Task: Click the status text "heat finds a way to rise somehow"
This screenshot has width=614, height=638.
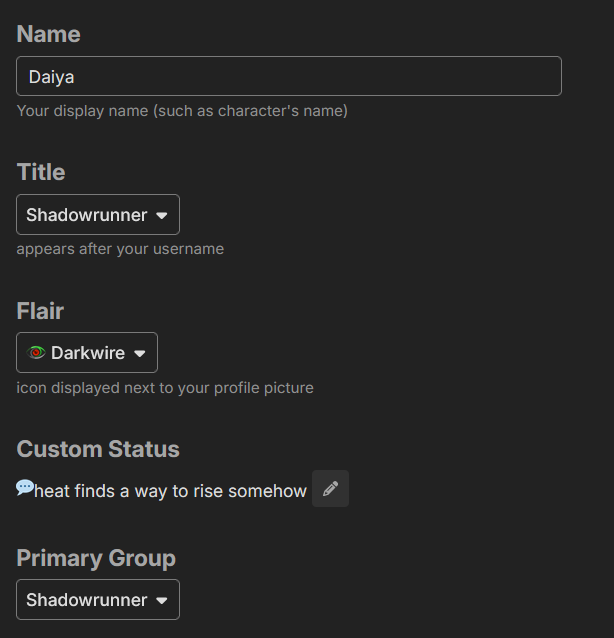Action: coord(170,491)
